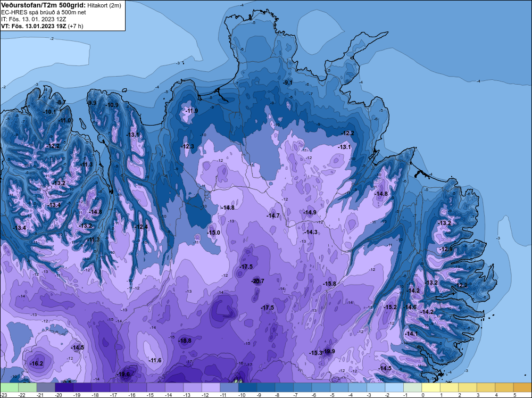Click the -18.8 temperature reading
This screenshot has height=398, width=532.
pos(185,341)
